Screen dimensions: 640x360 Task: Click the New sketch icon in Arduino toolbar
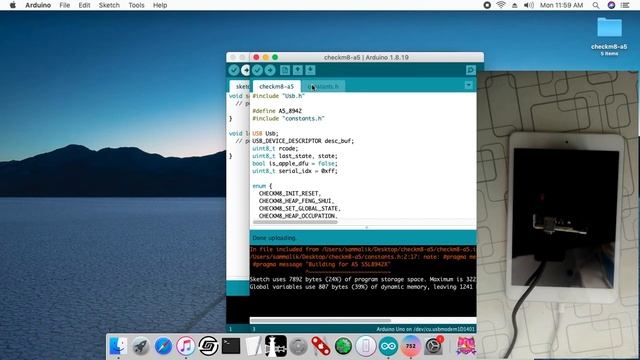click(x=285, y=70)
